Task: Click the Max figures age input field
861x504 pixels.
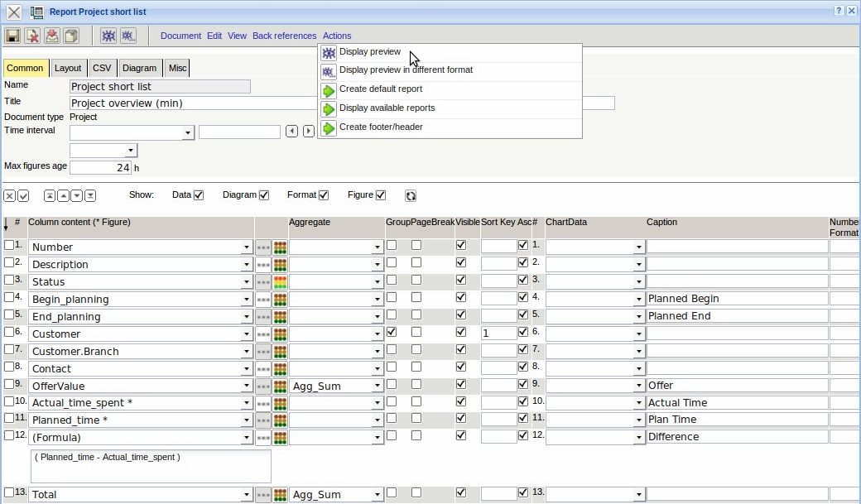Action: 101,168
